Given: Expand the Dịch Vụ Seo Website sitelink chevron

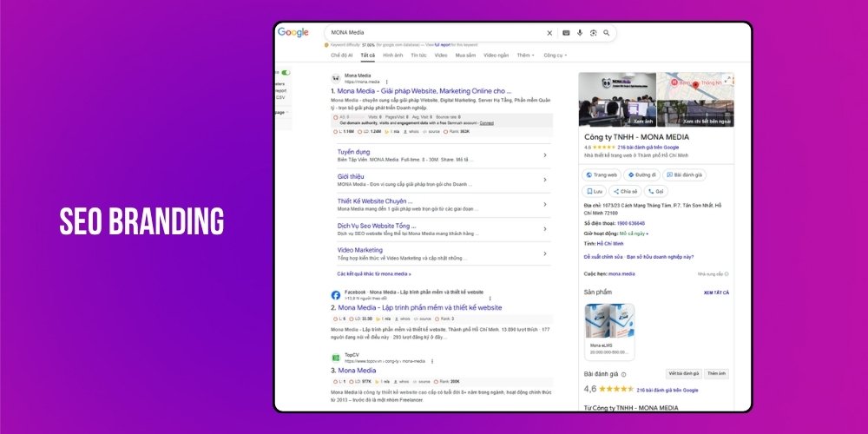Looking at the screenshot, I should [x=545, y=229].
